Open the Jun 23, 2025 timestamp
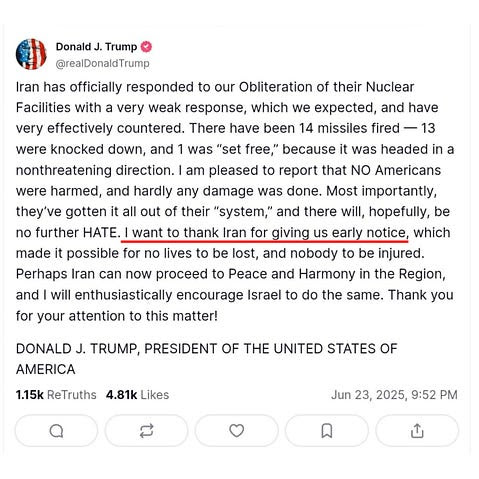This screenshot has height=479, width=479. coord(394,395)
